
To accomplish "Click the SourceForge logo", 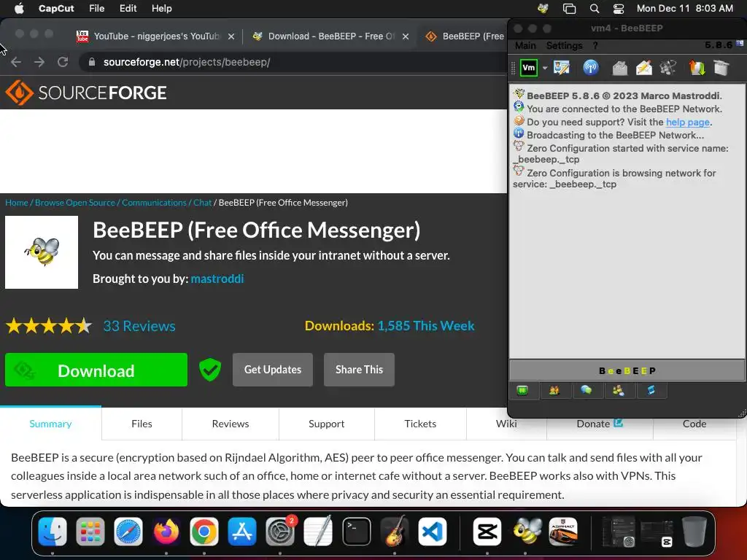I will (86, 93).
